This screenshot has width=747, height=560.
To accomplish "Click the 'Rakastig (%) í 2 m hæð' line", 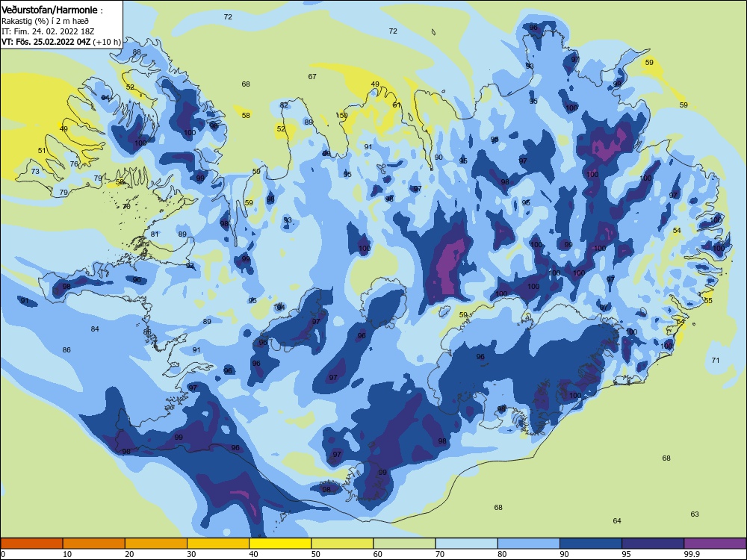I will [x=45, y=21].
